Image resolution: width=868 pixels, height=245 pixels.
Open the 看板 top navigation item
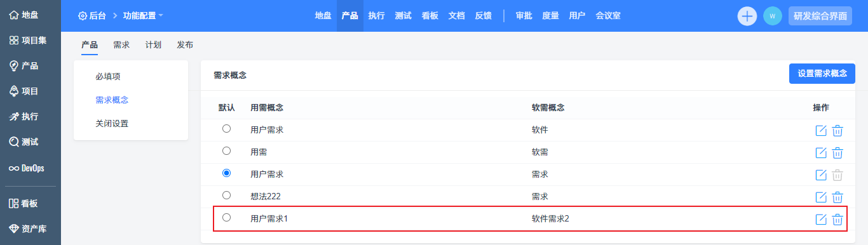pyautogui.click(x=430, y=16)
